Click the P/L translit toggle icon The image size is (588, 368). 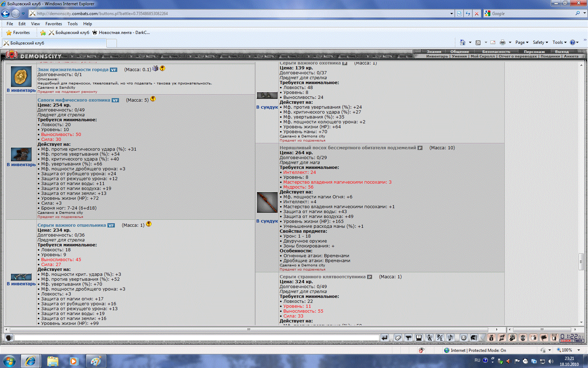[440, 338]
